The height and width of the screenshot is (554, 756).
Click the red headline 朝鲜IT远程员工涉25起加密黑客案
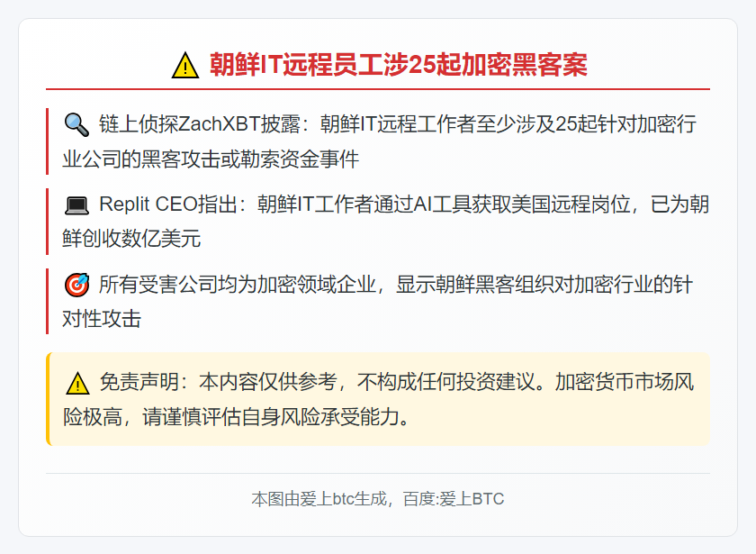(x=398, y=65)
